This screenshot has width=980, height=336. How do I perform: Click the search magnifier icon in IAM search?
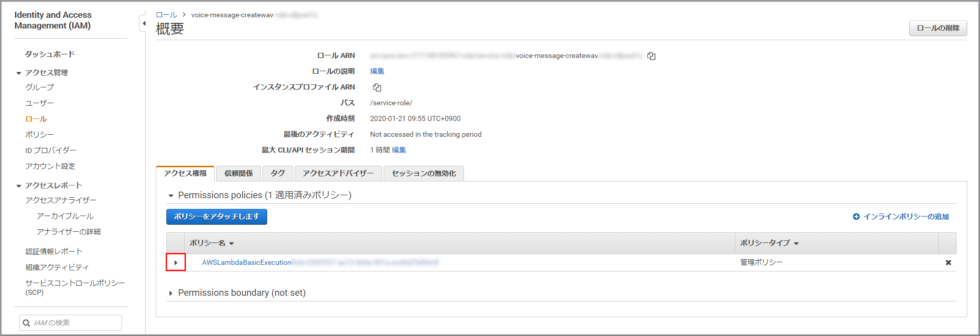click(26, 323)
